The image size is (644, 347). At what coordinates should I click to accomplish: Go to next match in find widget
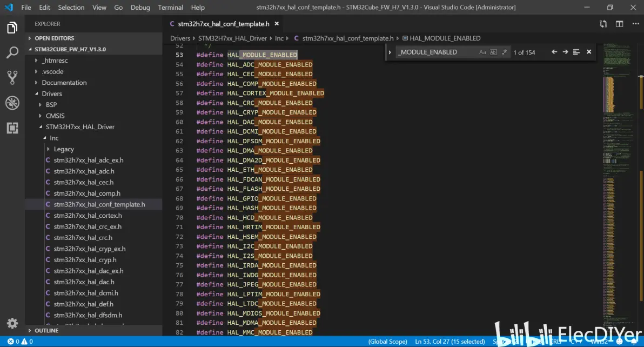(x=565, y=52)
